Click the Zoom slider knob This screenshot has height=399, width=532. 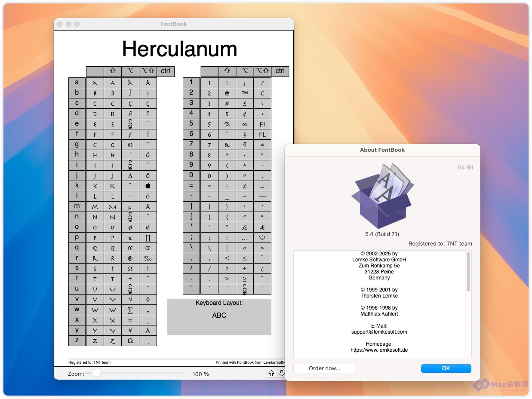pyautogui.click(x=96, y=373)
